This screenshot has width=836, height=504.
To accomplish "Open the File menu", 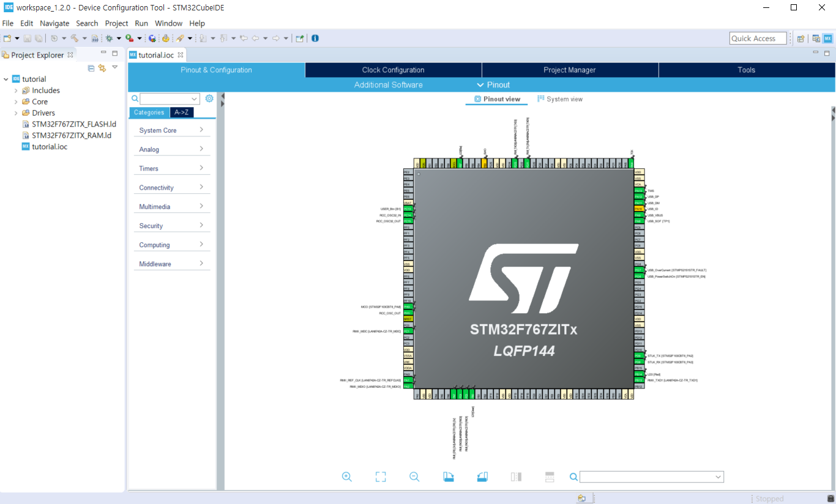I will (8, 23).
